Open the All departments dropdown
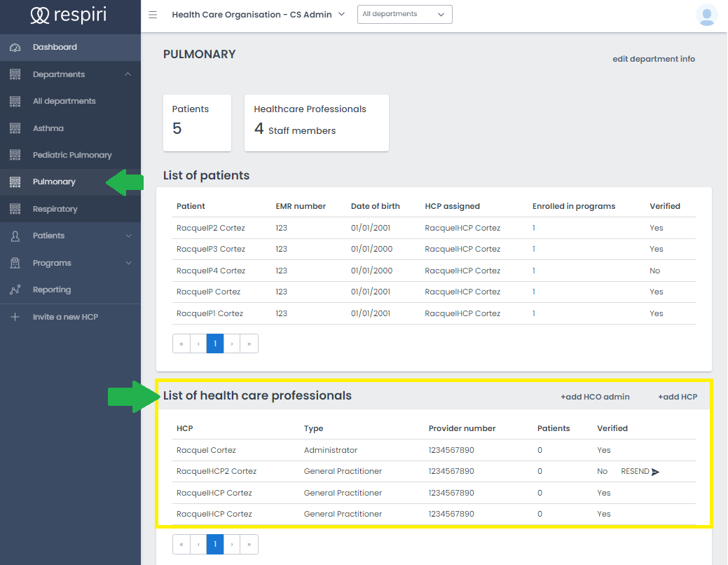The height and width of the screenshot is (565, 728). (404, 14)
